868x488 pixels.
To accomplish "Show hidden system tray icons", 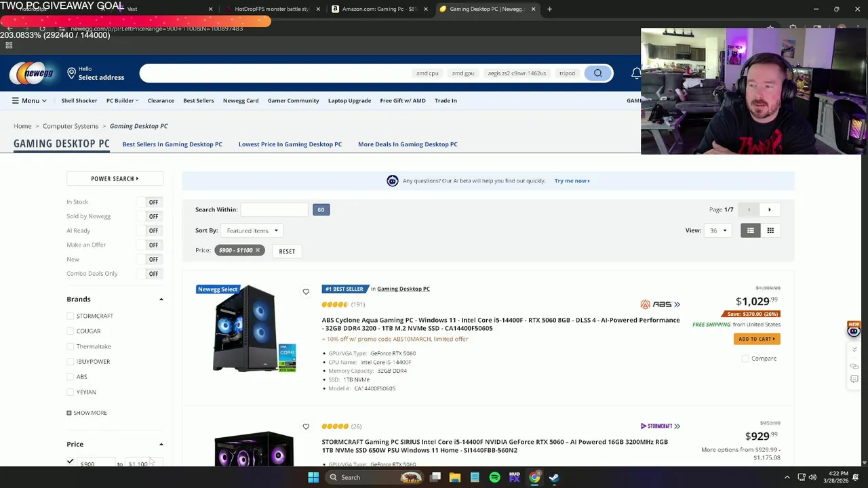I will pos(787,477).
